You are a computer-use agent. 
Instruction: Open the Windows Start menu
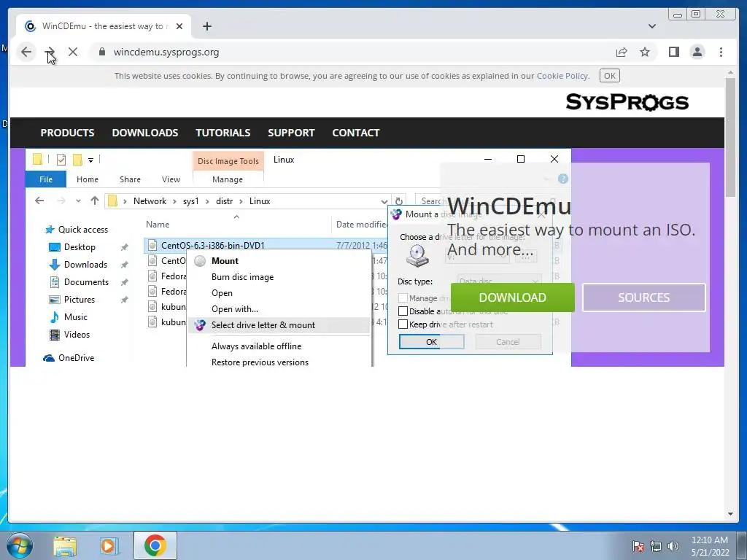point(19,545)
